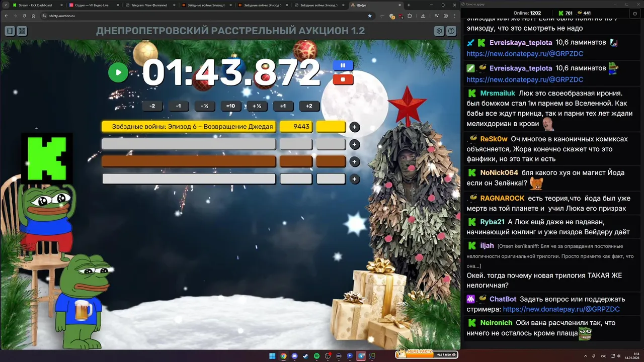
Task: Open Telegram from the taskbar
Action: [x=361, y=356]
